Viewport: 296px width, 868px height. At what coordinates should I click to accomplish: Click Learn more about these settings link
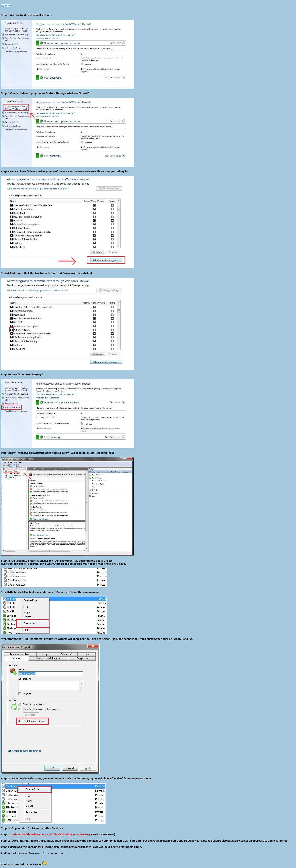[24, 751]
